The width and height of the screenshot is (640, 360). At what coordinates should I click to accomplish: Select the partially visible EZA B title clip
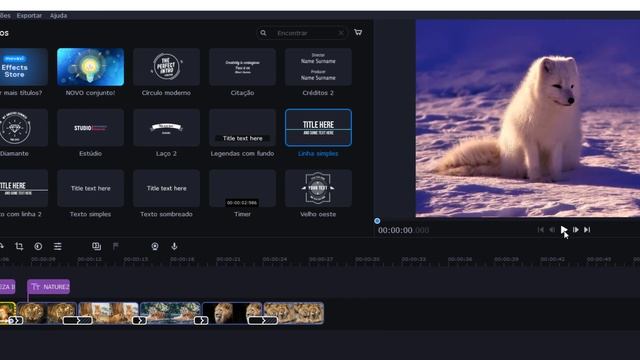(7, 287)
